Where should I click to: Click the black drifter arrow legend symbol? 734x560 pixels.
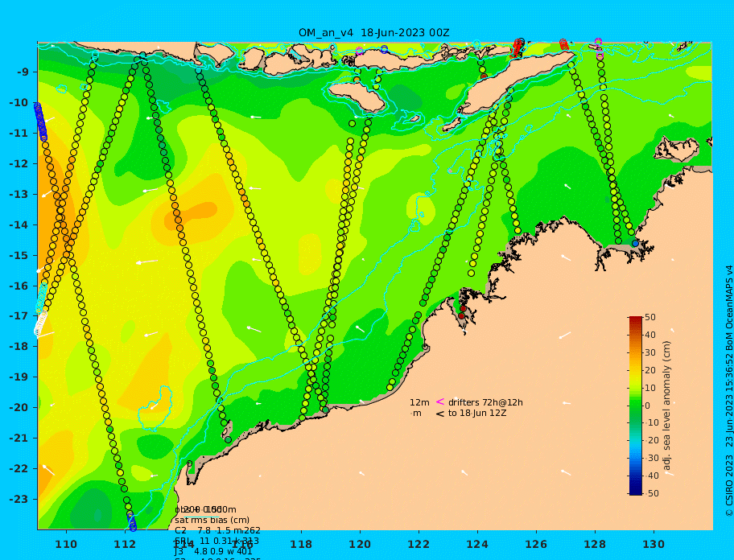[x=440, y=414]
